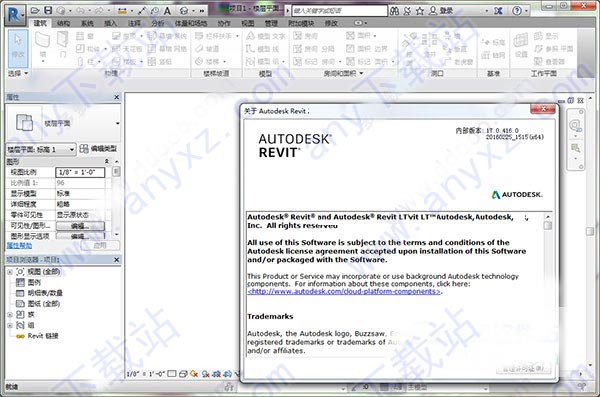Open the autodesk.com cloud-platform-components link

(344, 292)
